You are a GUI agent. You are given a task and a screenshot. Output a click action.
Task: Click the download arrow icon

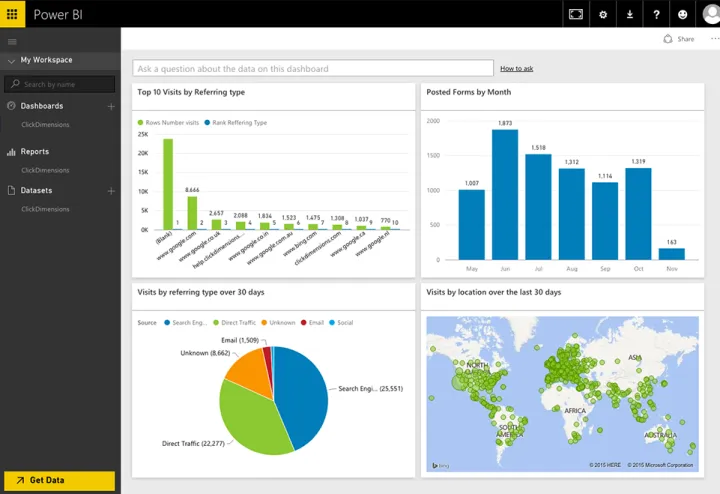point(629,14)
